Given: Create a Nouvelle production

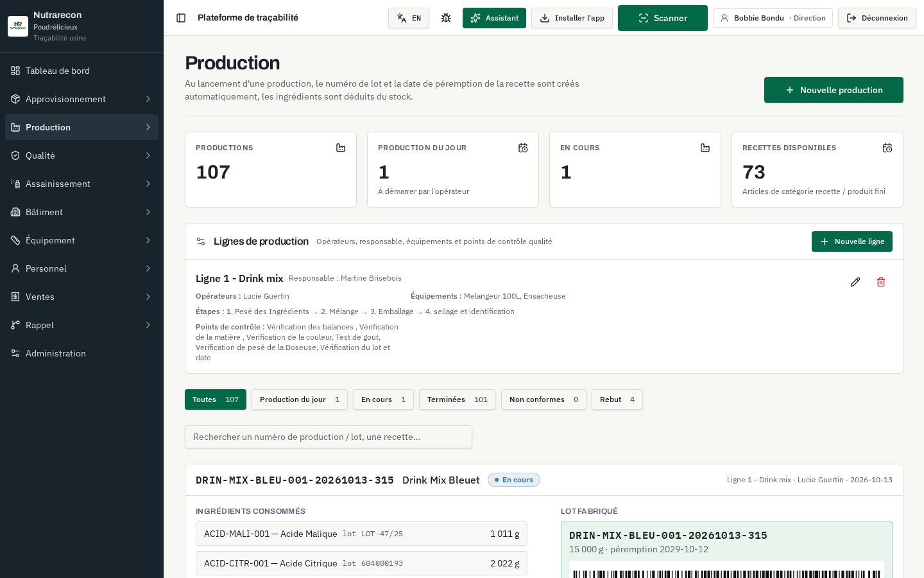Looking at the screenshot, I should click(834, 90).
